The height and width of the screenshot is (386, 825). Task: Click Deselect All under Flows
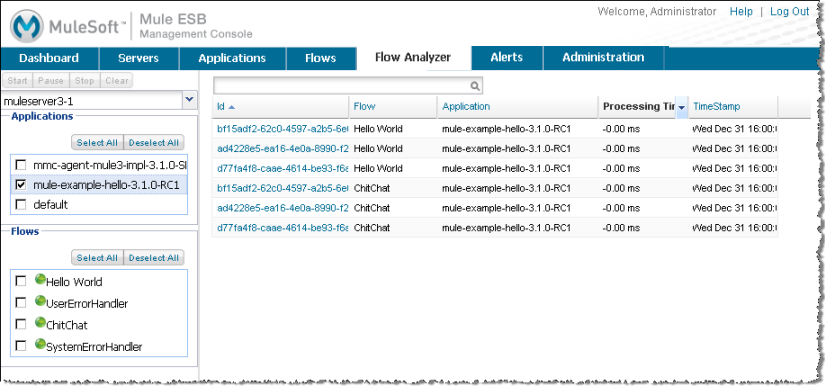154,258
